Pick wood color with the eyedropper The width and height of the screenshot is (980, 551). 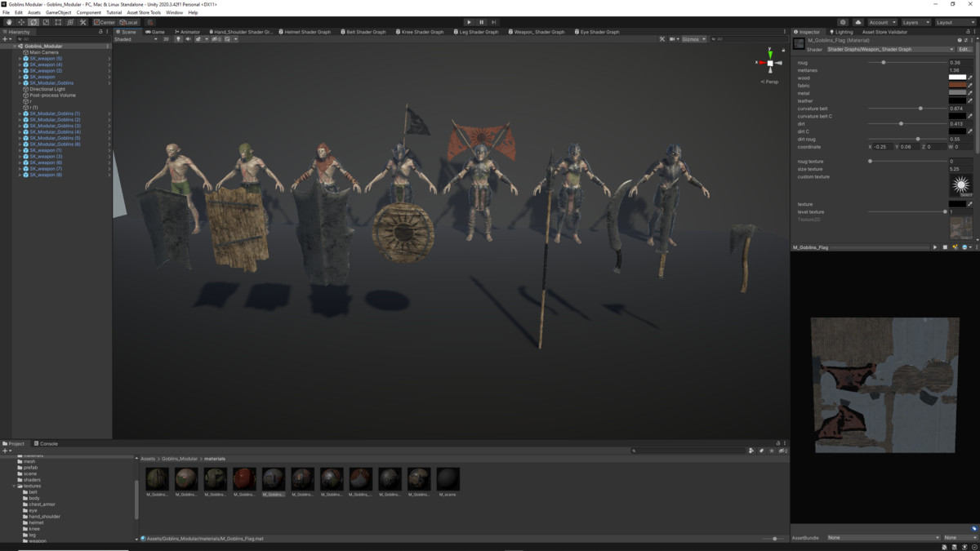point(970,78)
